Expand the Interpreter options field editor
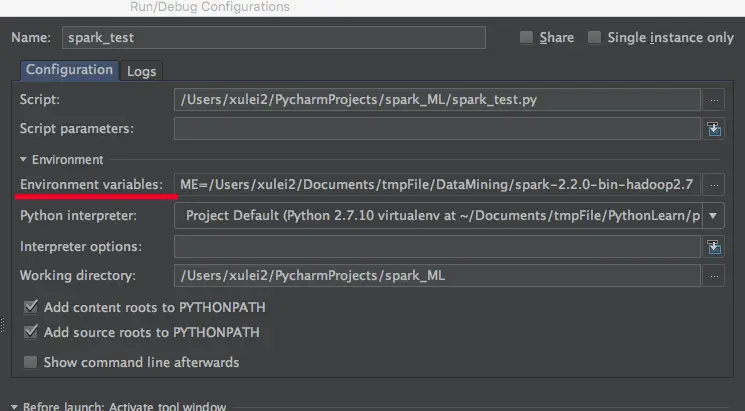The width and height of the screenshot is (745, 411). [714, 247]
